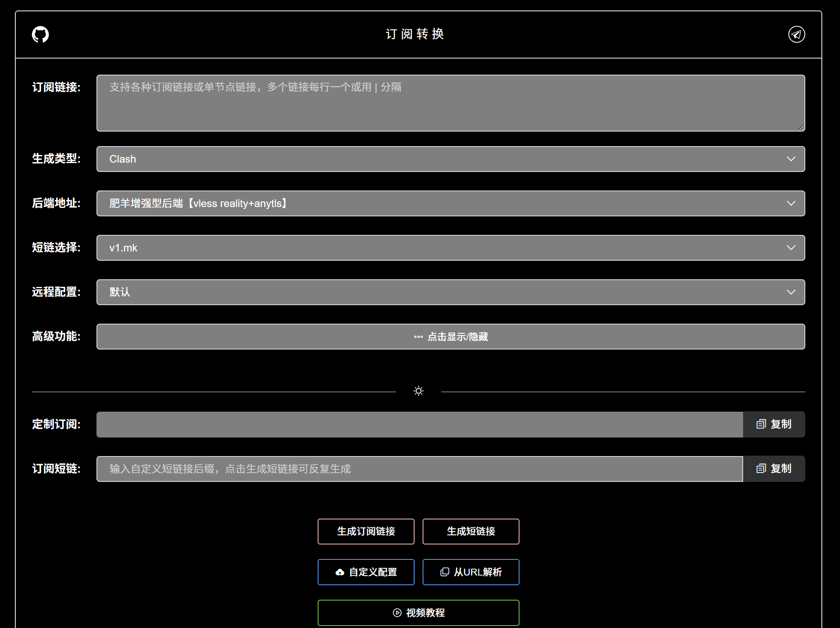The image size is (840, 628).
Task: Click the 短链选择 label
Action: pyautogui.click(x=56, y=247)
